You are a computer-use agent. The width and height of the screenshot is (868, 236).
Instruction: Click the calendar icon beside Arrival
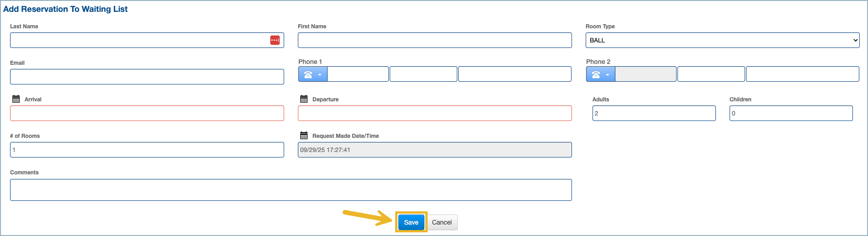pos(16,99)
